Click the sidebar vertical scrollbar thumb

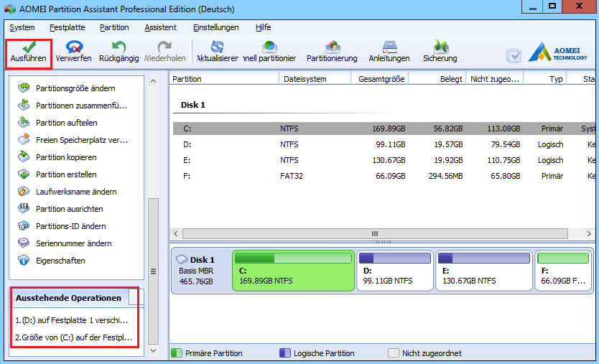point(153,271)
